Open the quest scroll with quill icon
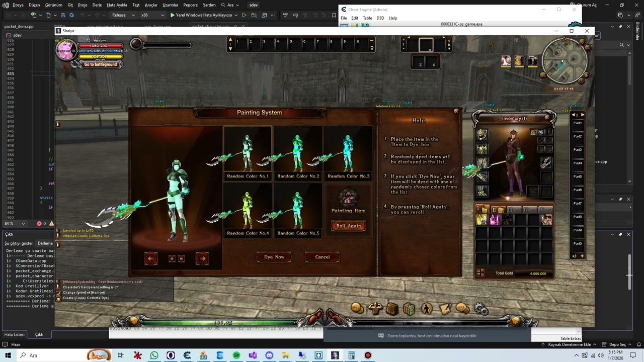 (x=445, y=309)
